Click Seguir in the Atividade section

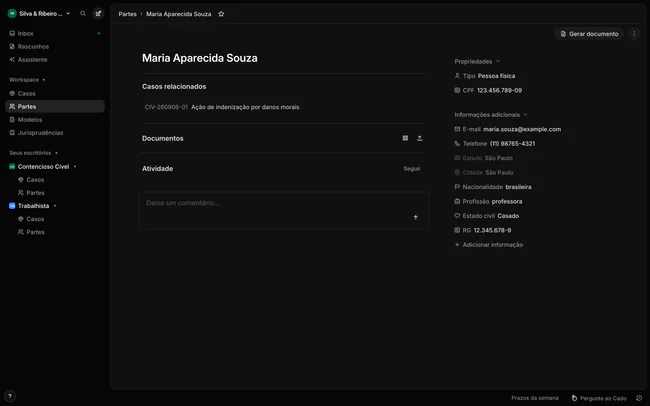(412, 168)
